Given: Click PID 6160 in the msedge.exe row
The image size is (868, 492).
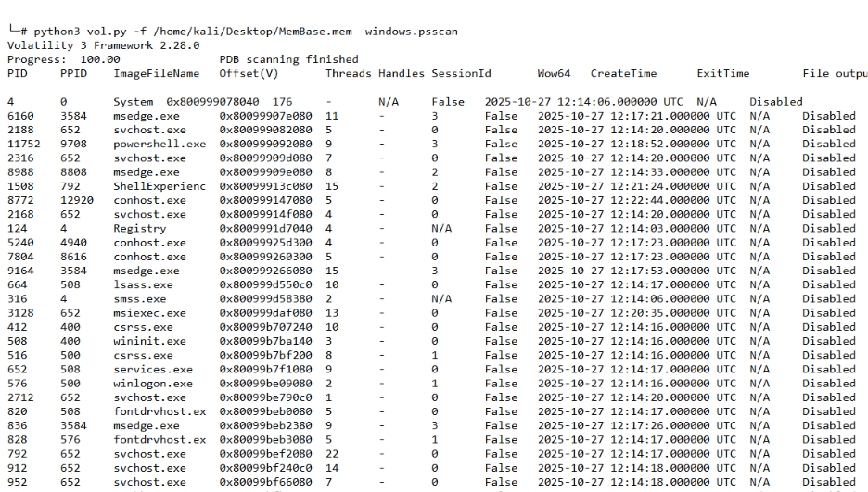Looking at the screenshot, I should coord(20,116).
